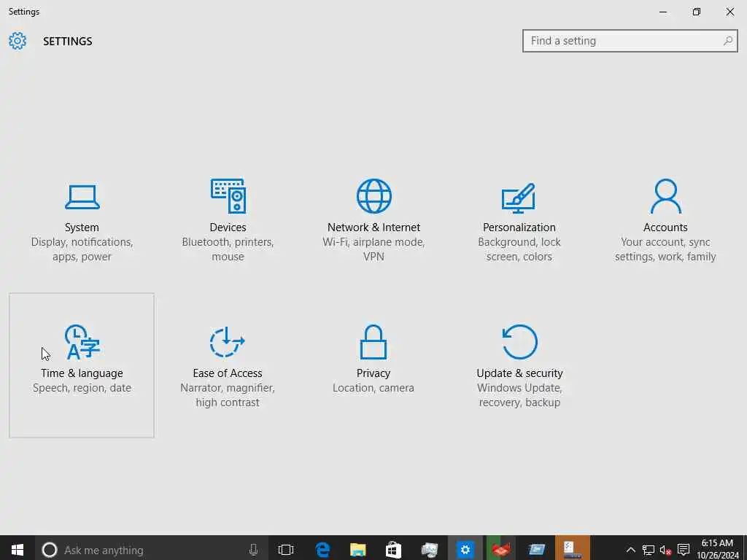Open Devices settings for Bluetooth and printers
747x560 pixels.
[228, 220]
